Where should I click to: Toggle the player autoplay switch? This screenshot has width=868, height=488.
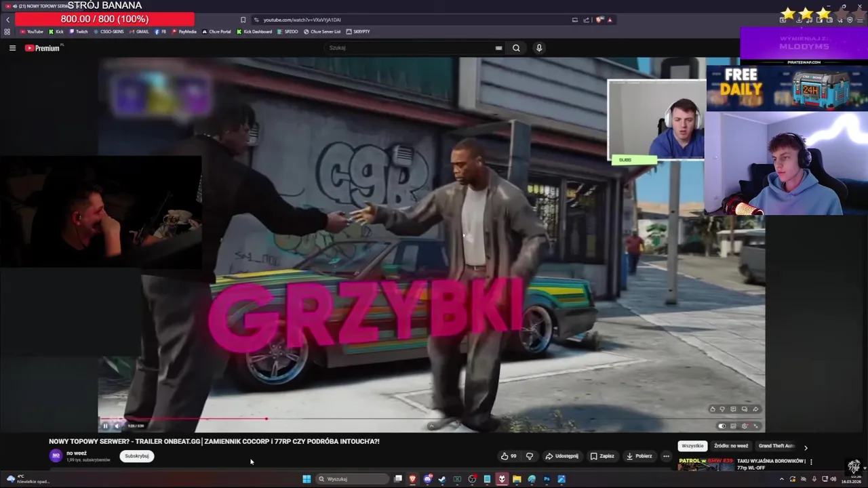pyautogui.click(x=722, y=426)
